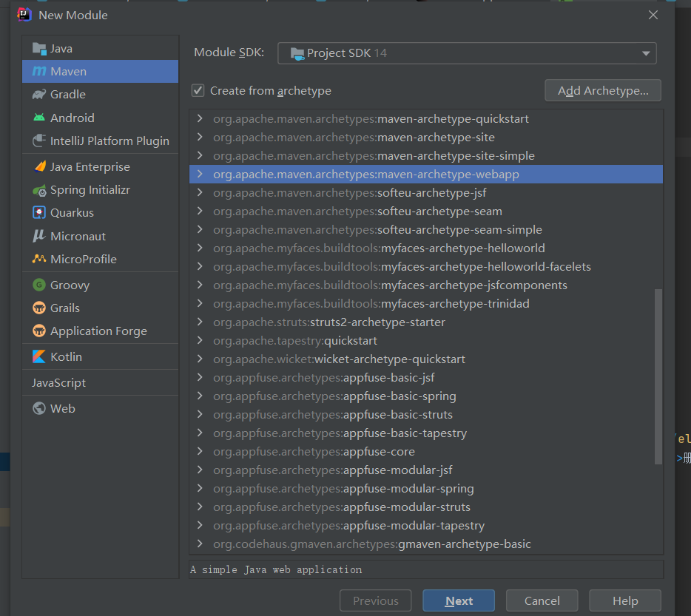
Task: Click the Micronaut mu icon
Action: click(39, 236)
